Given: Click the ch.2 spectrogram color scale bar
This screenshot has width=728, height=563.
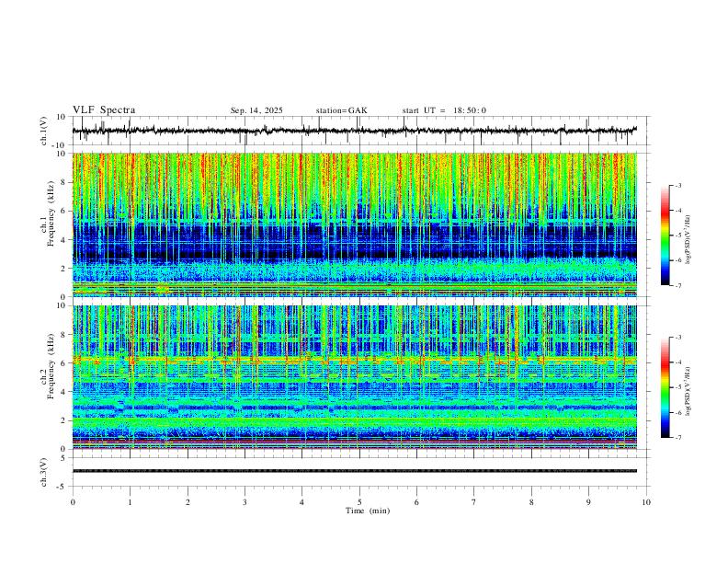Looking at the screenshot, I should click(x=665, y=387).
